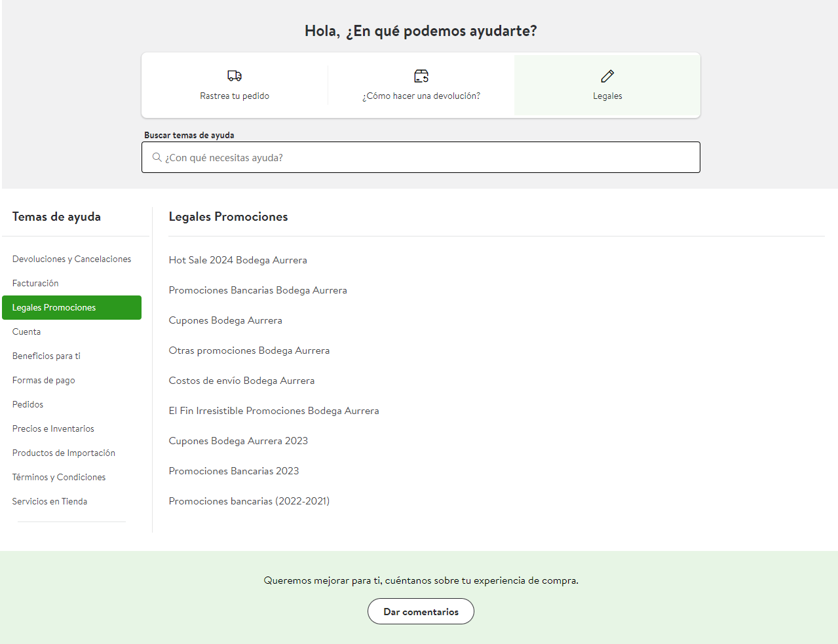This screenshot has width=838, height=644.
Task: Open Costos de envío Bodega Aurrera link
Action: click(x=242, y=381)
